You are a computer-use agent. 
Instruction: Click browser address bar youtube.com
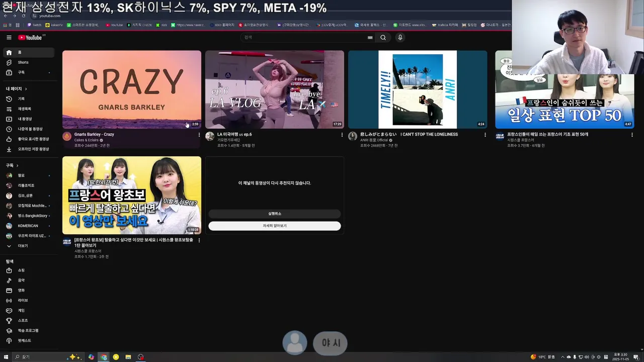click(50, 16)
